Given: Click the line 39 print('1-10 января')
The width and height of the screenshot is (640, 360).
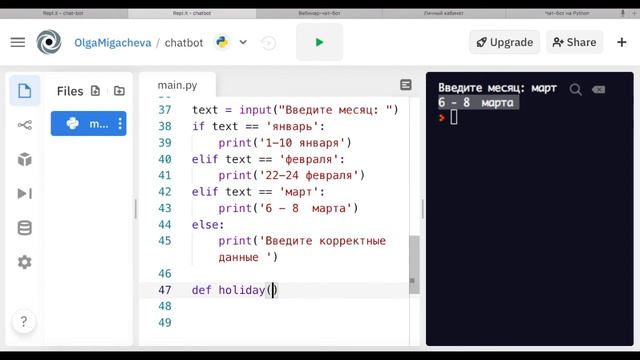Looking at the screenshot, I should [x=285, y=143].
